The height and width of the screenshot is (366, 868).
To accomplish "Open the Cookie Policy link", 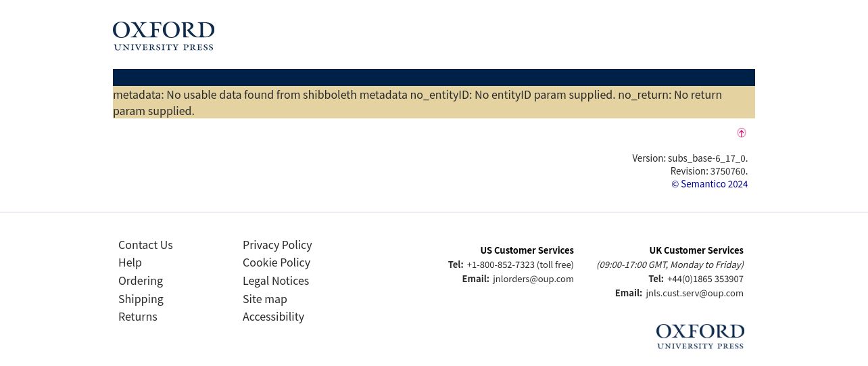I will (276, 262).
